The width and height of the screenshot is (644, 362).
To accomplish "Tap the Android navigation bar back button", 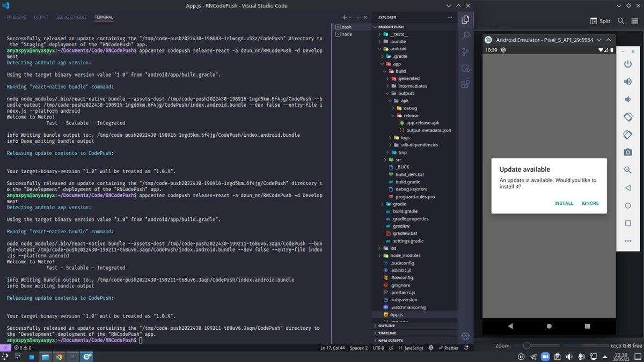I will [510, 326].
